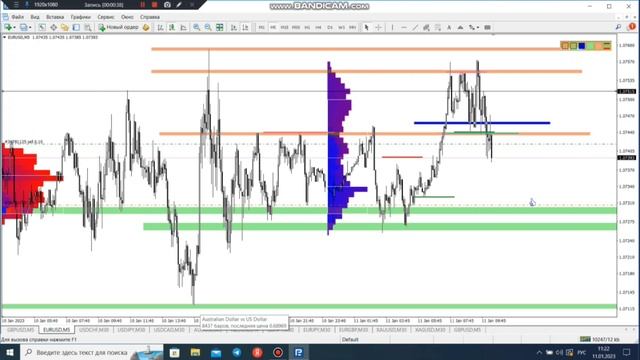
Task: Switch to the GBPUSD,M5 first chart tab
Action: pos(21,330)
